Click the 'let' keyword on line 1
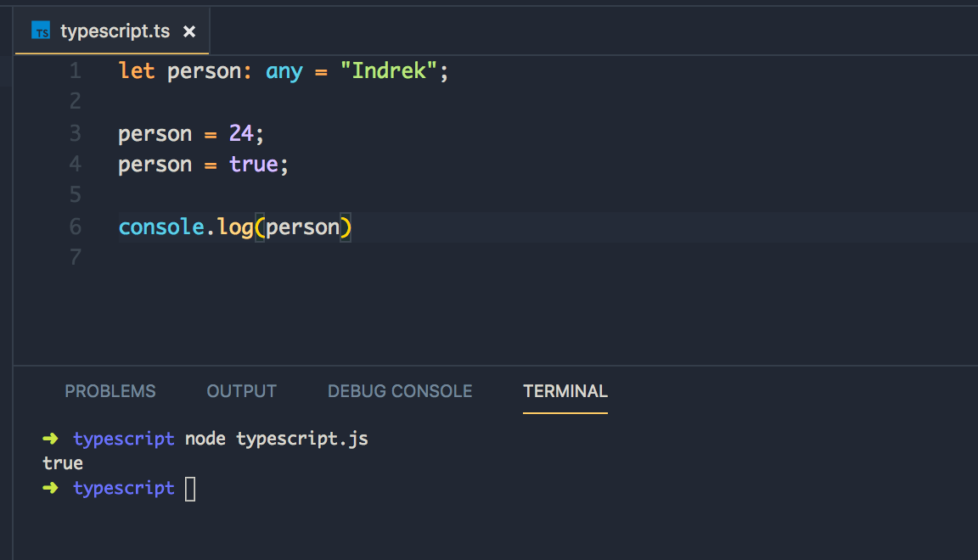This screenshot has height=560, width=978. click(137, 71)
